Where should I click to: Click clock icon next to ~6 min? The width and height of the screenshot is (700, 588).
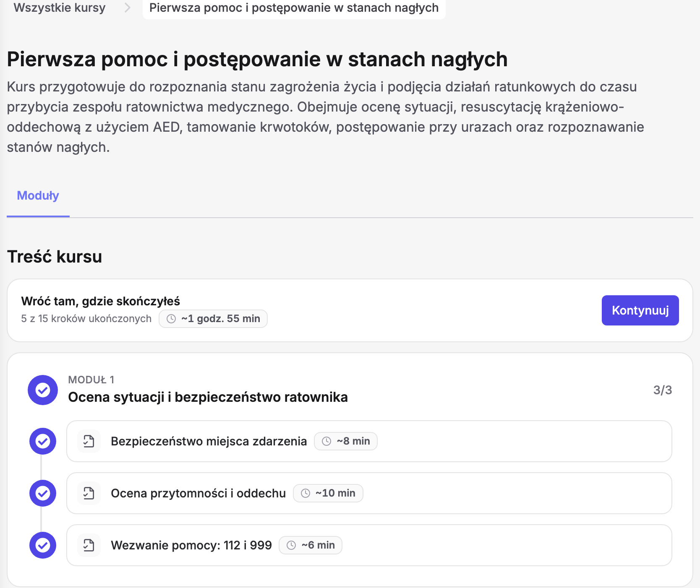tap(291, 545)
